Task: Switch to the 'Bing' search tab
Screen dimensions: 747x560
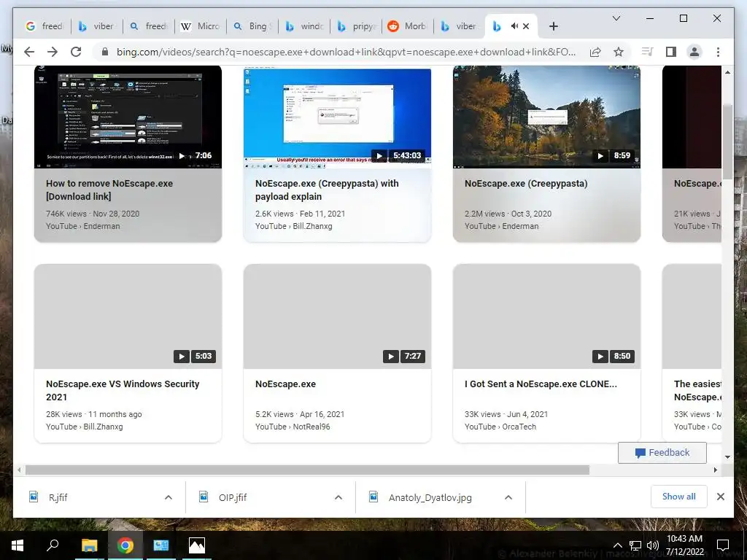Action: (252, 26)
